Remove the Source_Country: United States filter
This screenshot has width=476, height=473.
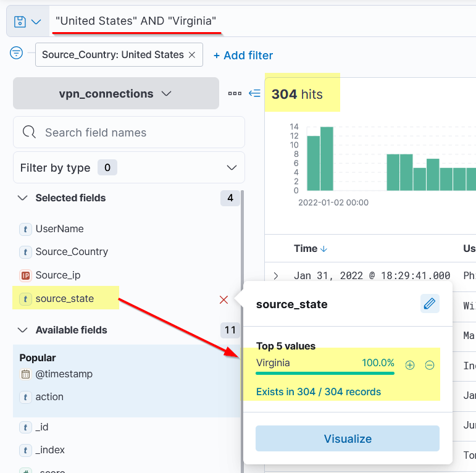[x=192, y=55]
